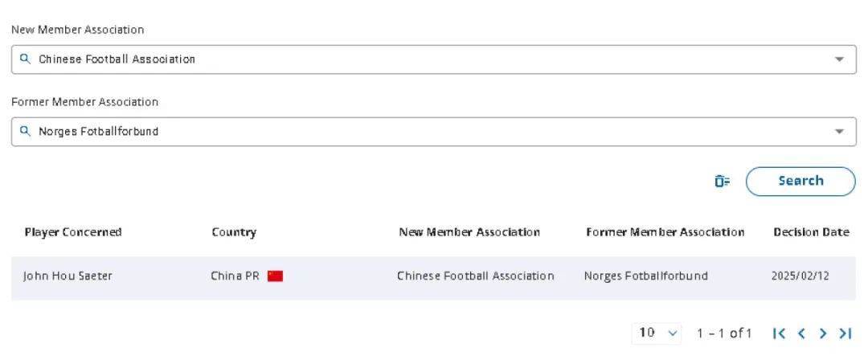Click the magnifier icon in New Member Association field

[x=25, y=59]
